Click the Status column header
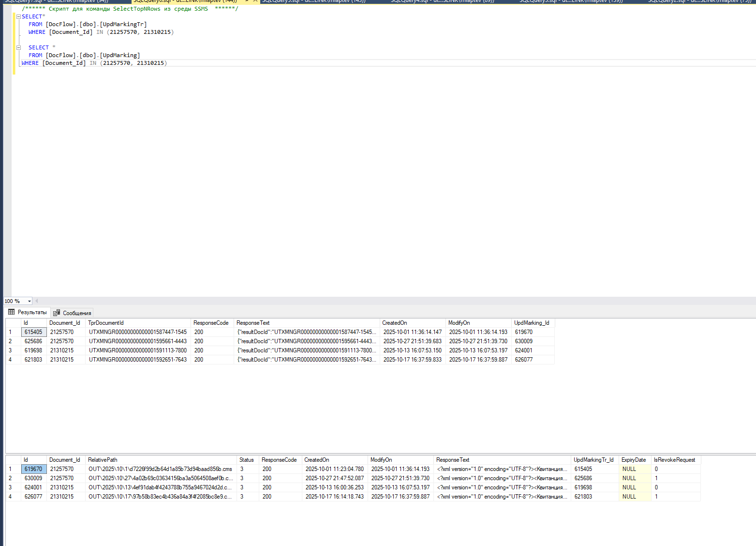Screen dimensions: 756x546 (x=248, y=460)
